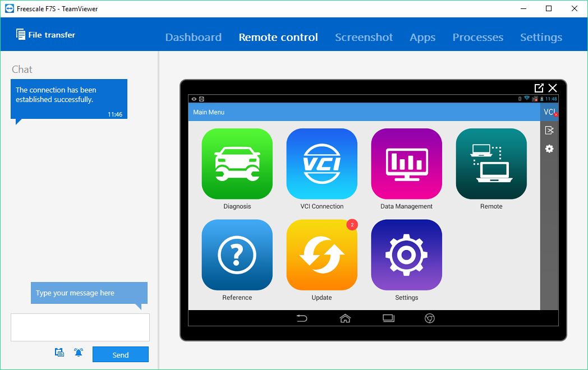The width and height of the screenshot is (588, 370).
Task: Minimize the TeamViewer window
Action: [x=523, y=8]
